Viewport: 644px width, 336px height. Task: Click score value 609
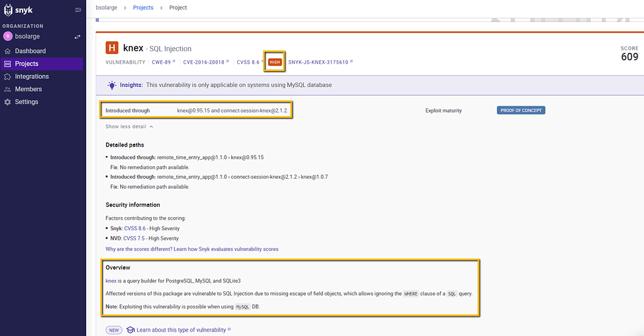click(x=630, y=57)
